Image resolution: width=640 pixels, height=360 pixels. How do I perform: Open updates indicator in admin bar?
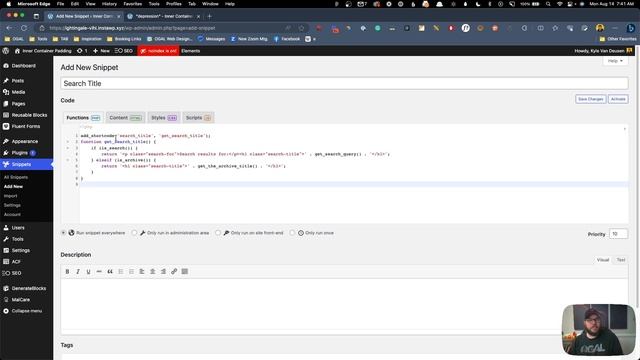click(x=82, y=51)
